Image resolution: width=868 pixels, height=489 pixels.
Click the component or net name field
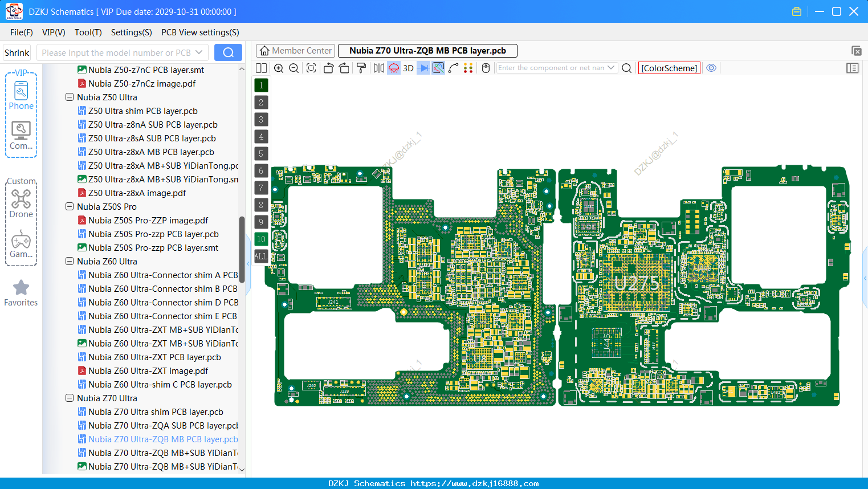pyautogui.click(x=551, y=68)
